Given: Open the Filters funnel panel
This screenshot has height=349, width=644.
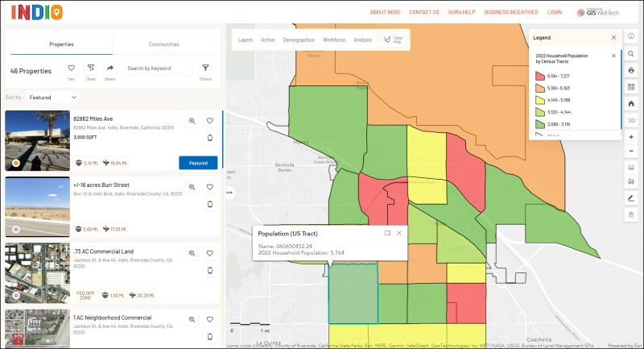Looking at the screenshot, I should tap(205, 69).
